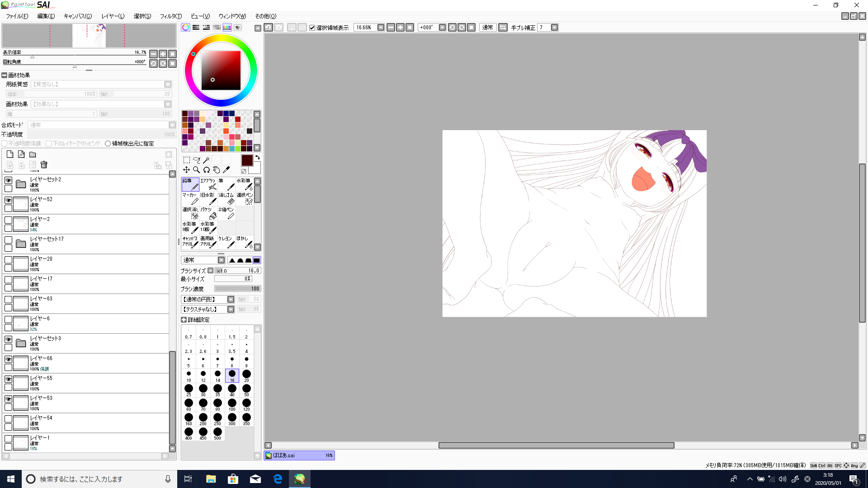Click the undo button in toolbar
Screen dimensions: 868x488
pos(268,28)
